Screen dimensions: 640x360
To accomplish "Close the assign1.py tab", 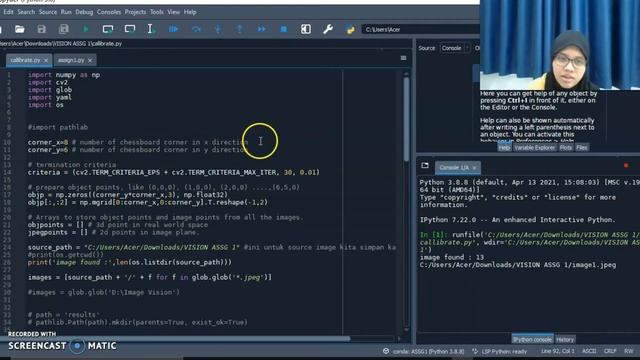I will pyautogui.click(x=90, y=60).
